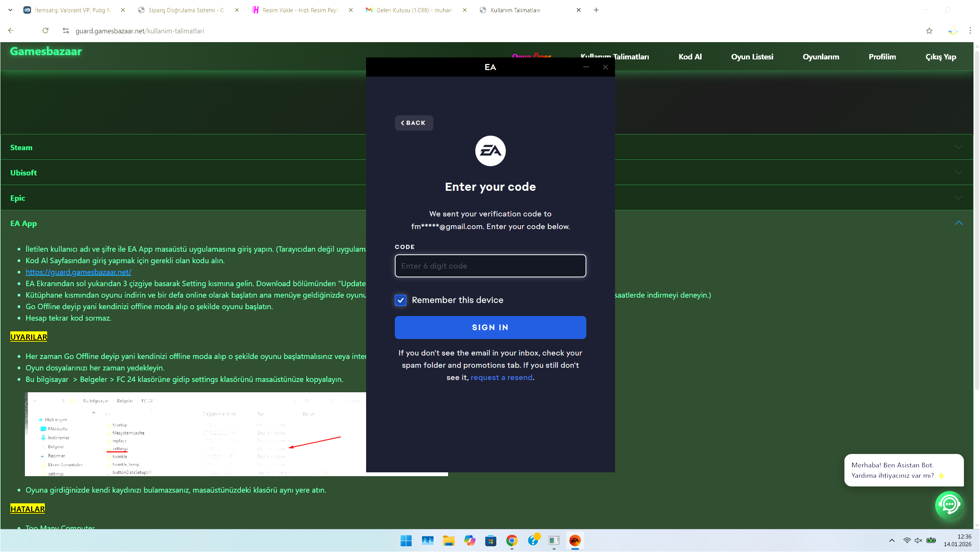Click the Asistan Bot greeting message bubble
Image resolution: width=980 pixels, height=552 pixels.
tap(904, 470)
